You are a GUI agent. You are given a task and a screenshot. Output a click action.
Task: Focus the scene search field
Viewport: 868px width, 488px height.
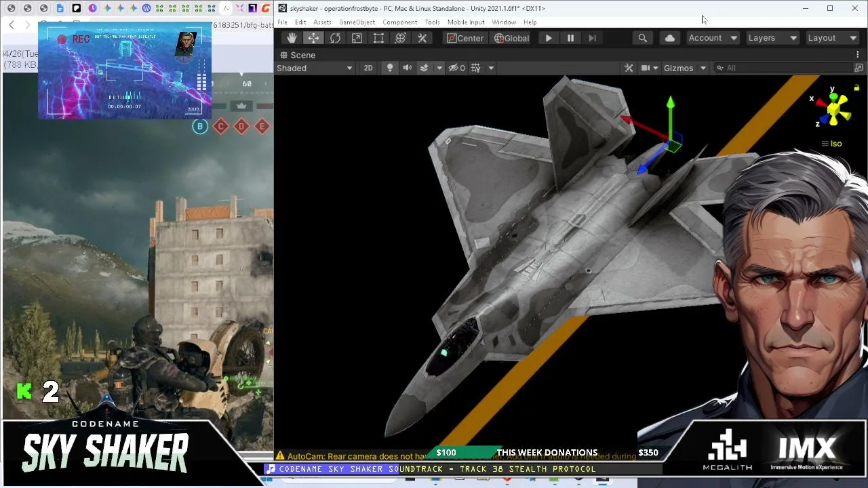click(783, 68)
